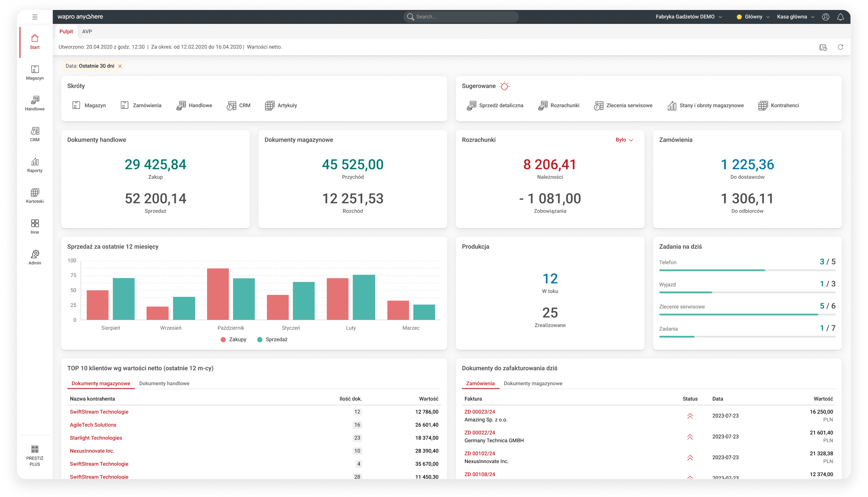Toggle Zakupy series in chart legend
This screenshot has height=497, width=868.
click(x=233, y=339)
